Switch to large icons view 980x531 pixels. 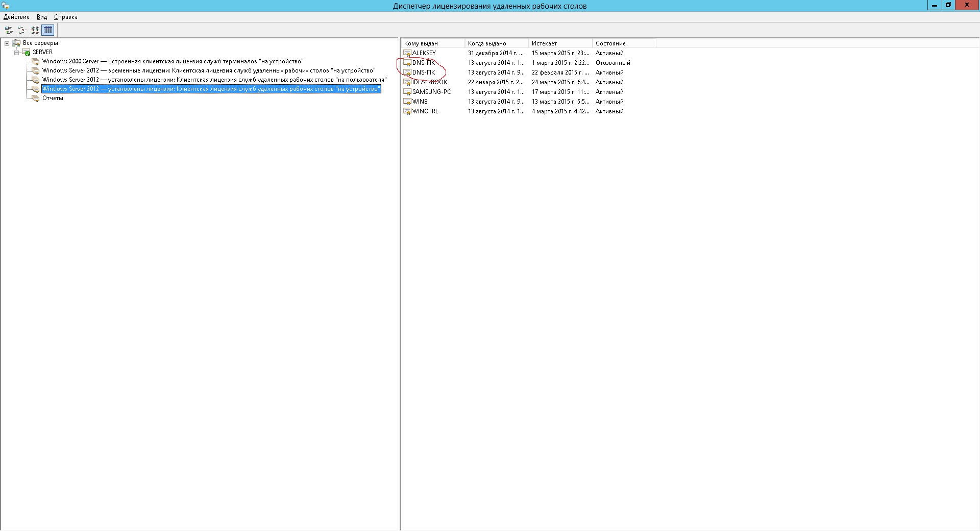point(9,30)
